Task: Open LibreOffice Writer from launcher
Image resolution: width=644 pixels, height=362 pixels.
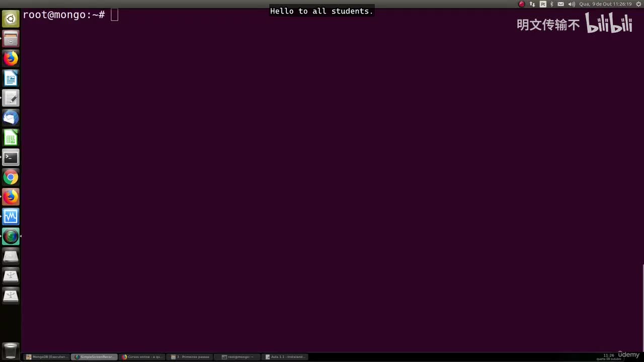Action: pyautogui.click(x=11, y=78)
